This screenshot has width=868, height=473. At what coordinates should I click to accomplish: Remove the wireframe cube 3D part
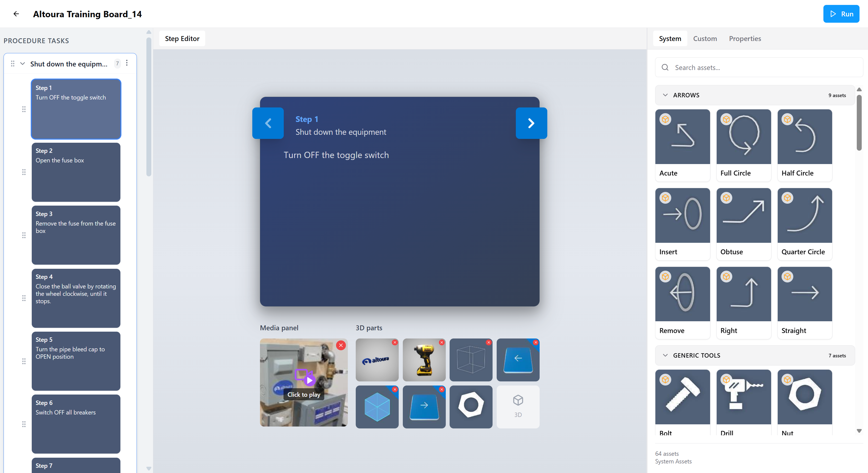click(488, 342)
